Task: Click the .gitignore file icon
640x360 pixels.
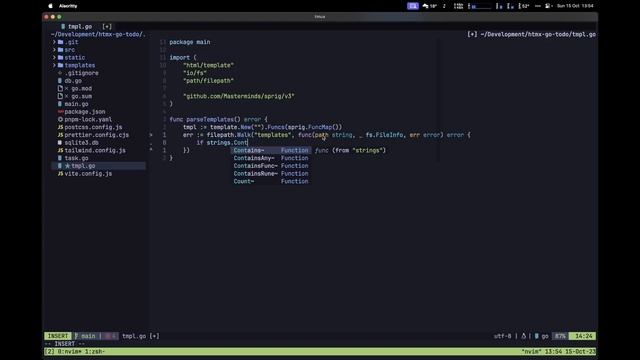Action: click(x=60, y=73)
